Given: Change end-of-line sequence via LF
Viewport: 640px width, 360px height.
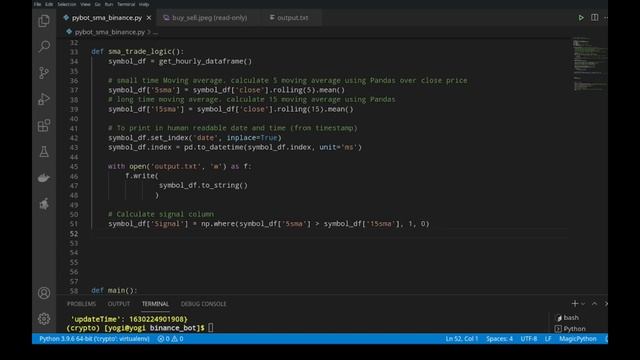Looking at the screenshot, I should coord(548,339).
